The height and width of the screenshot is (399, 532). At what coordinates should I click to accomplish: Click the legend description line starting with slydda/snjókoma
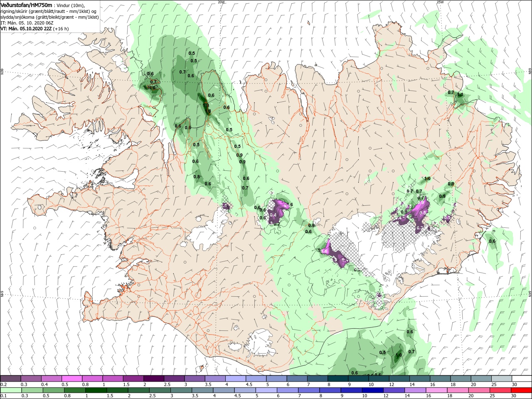tap(49, 17)
